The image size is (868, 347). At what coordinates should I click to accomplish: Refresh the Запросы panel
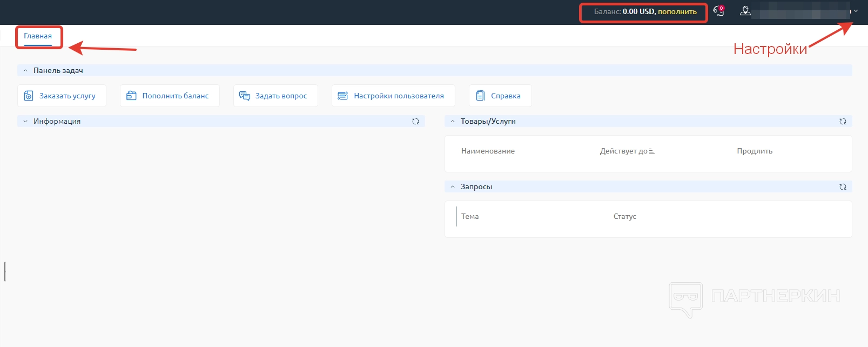pos(842,187)
